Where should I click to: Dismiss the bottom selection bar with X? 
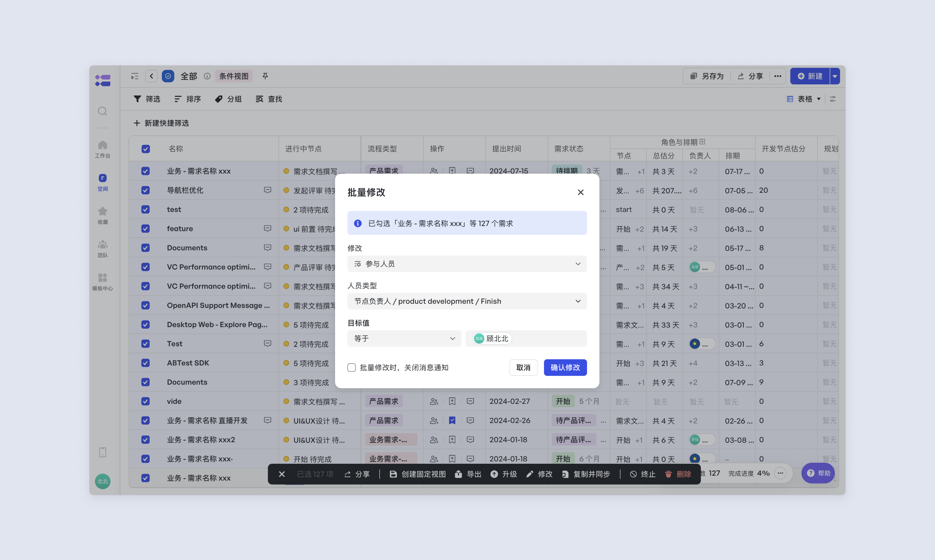282,474
